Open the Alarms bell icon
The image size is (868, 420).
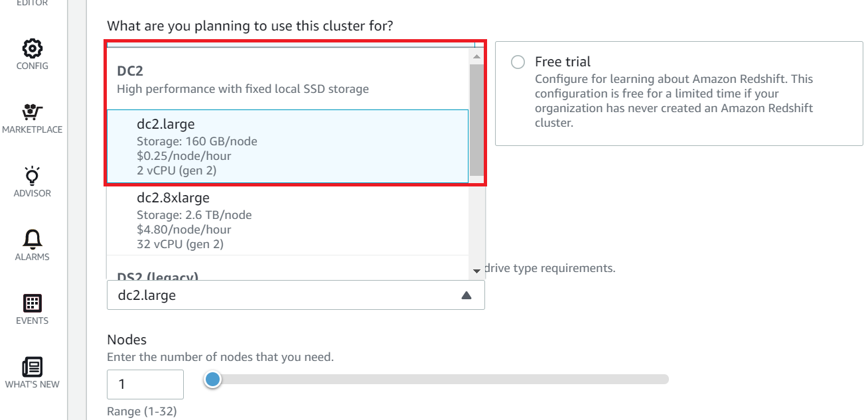[32, 240]
